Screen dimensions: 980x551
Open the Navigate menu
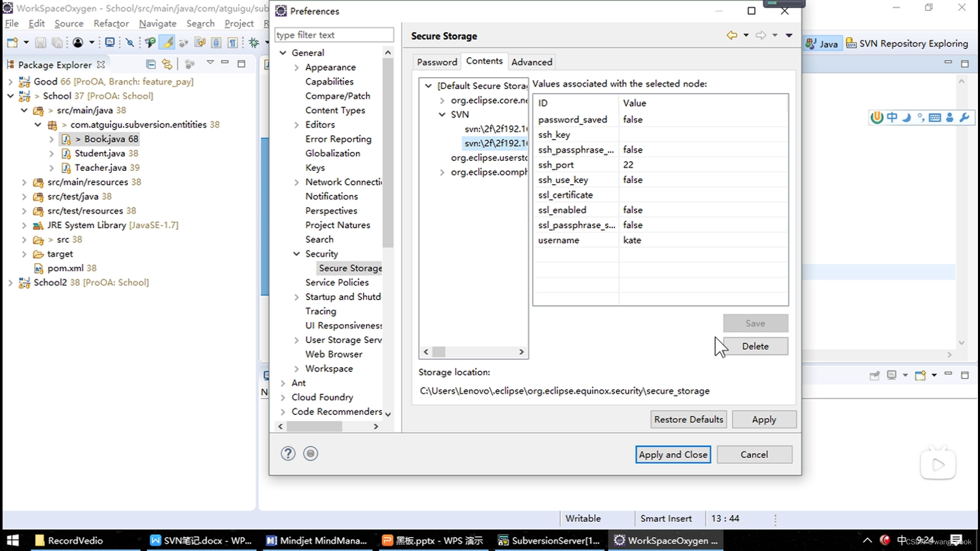coord(157,23)
